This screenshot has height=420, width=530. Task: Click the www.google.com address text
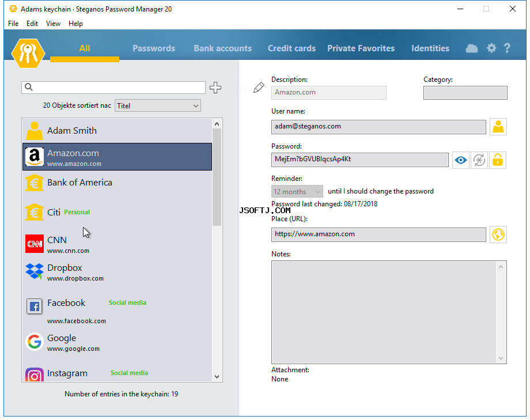pyautogui.click(x=73, y=349)
